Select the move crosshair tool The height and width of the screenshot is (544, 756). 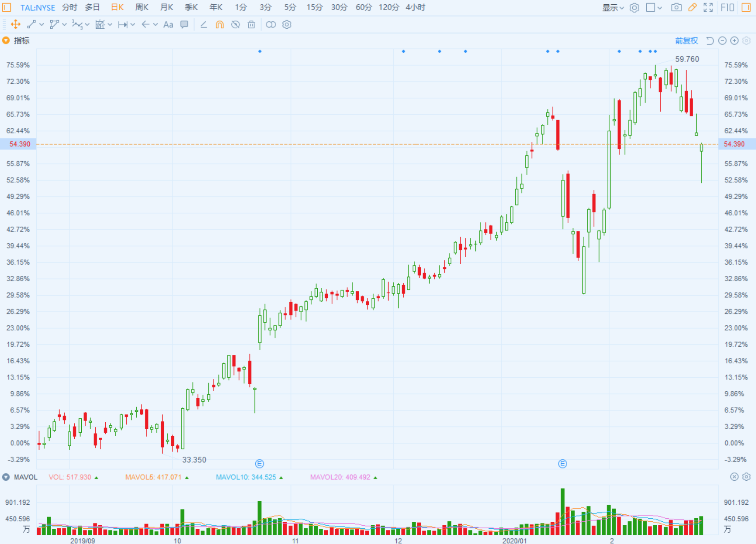pyautogui.click(x=15, y=24)
